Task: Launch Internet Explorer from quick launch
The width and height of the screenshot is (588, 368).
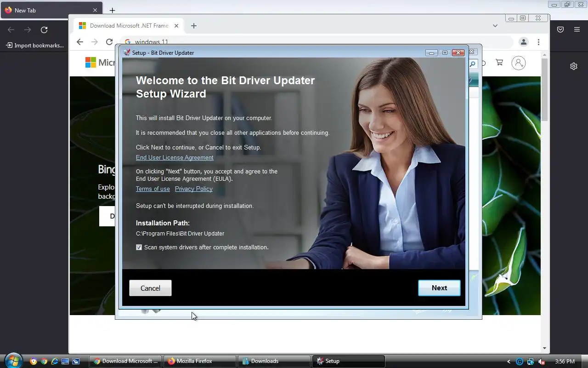Action: click(55, 362)
